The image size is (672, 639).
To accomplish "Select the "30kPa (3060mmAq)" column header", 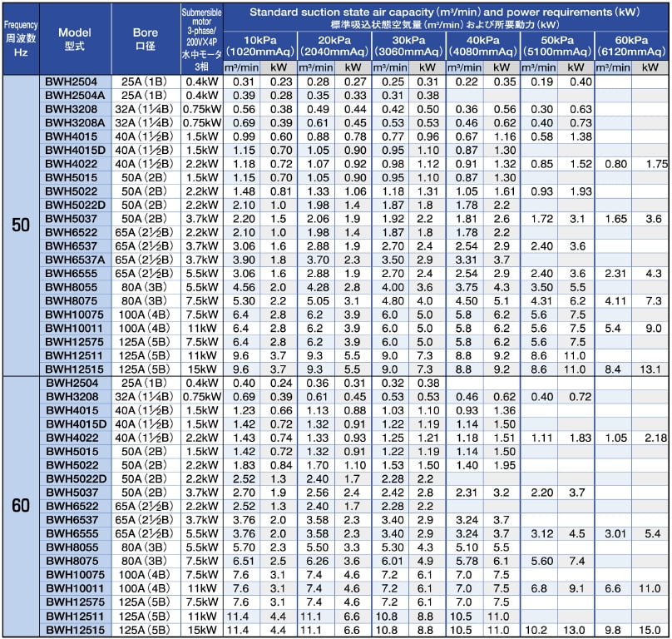I will [408, 46].
